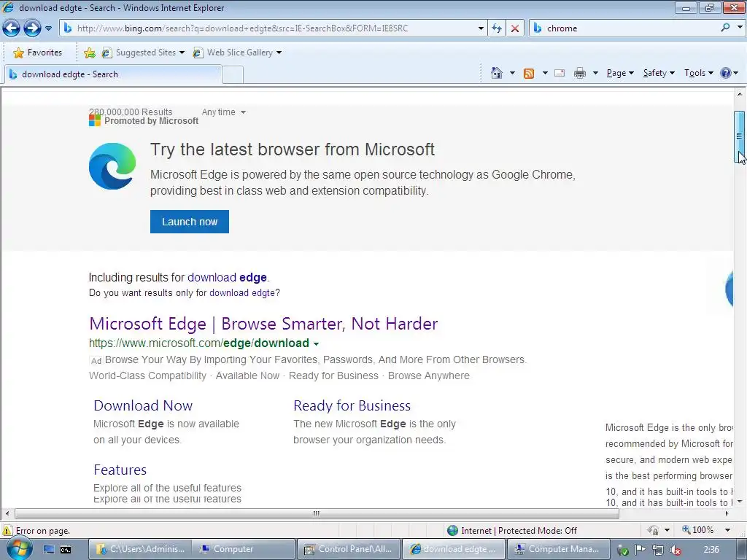The image size is (747, 560).
Task: Run search with the magnifier icon
Action: [725, 28]
